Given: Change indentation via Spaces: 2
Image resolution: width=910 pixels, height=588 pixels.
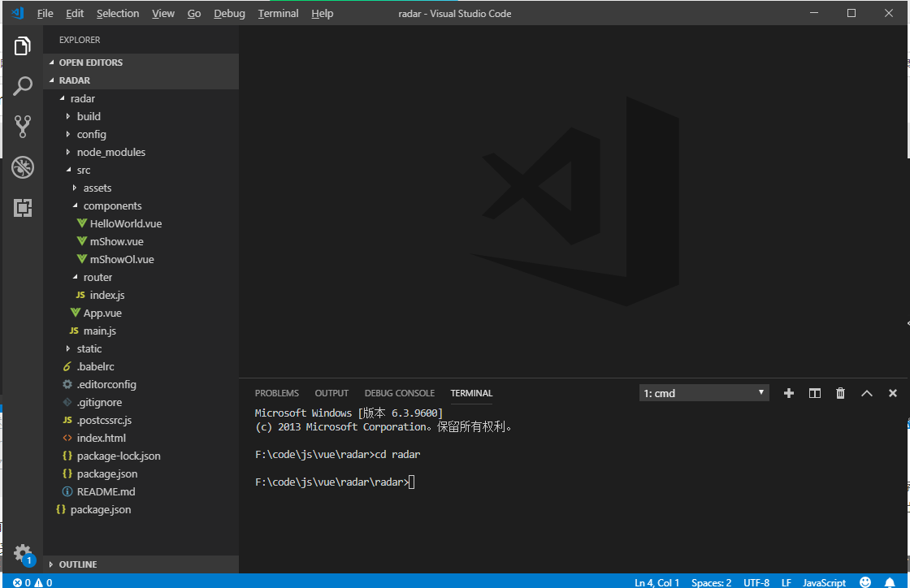Looking at the screenshot, I should tap(711, 582).
